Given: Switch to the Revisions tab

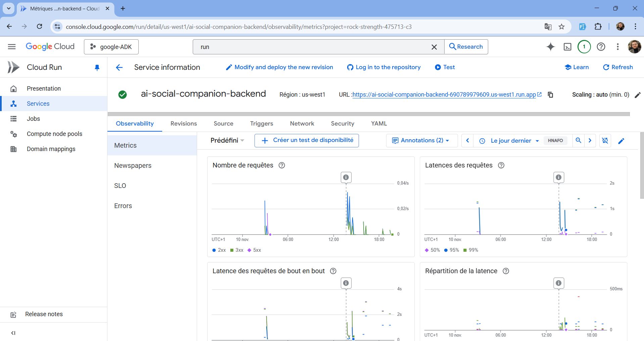Looking at the screenshot, I should tap(184, 124).
